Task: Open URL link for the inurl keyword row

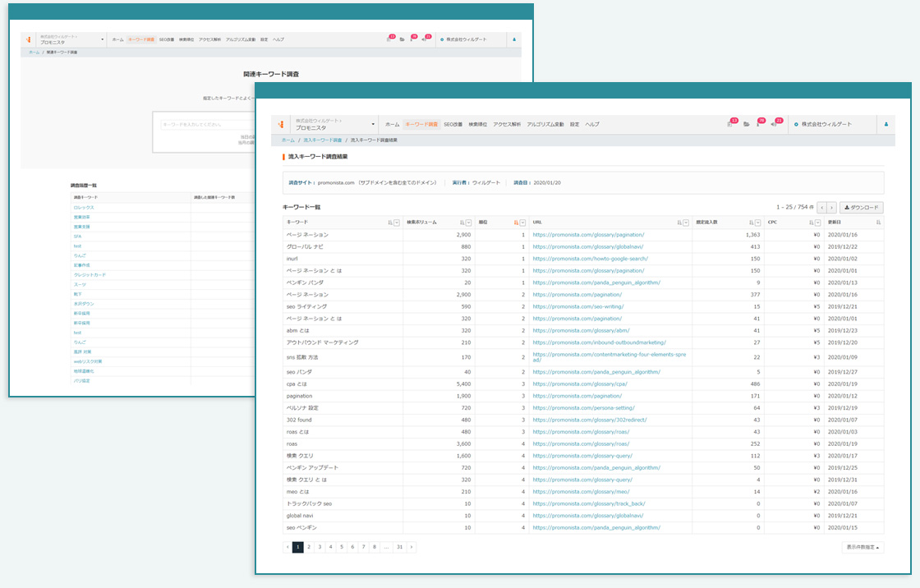Action: coord(591,259)
